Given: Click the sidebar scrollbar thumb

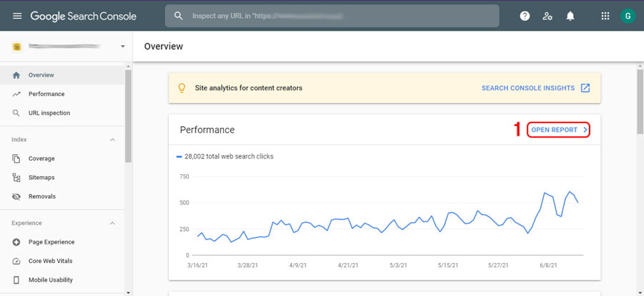Looking at the screenshot, I should coord(128,116).
